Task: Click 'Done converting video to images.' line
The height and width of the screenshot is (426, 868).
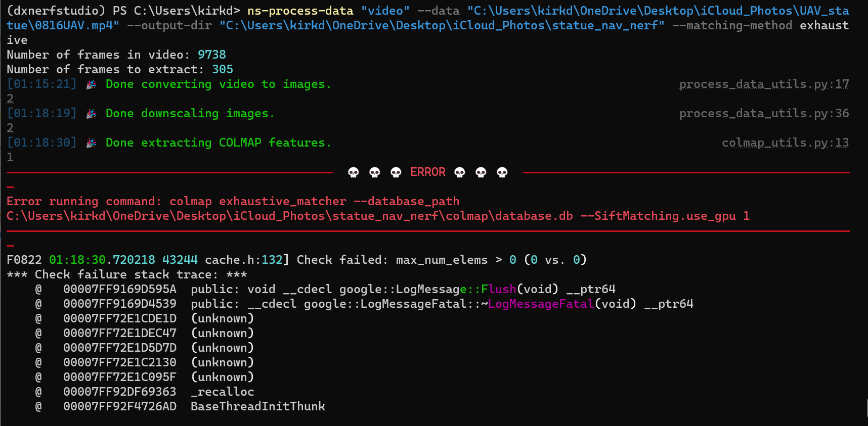Action: click(219, 84)
